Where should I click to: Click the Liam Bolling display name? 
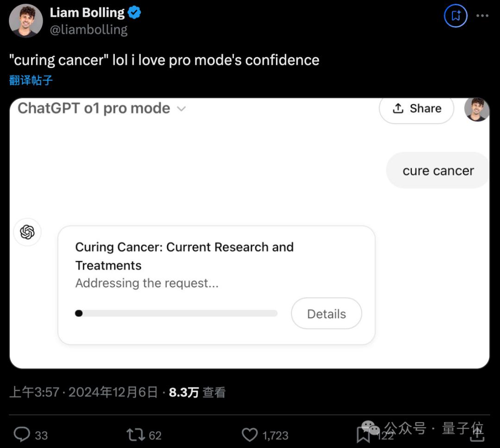[87, 12]
